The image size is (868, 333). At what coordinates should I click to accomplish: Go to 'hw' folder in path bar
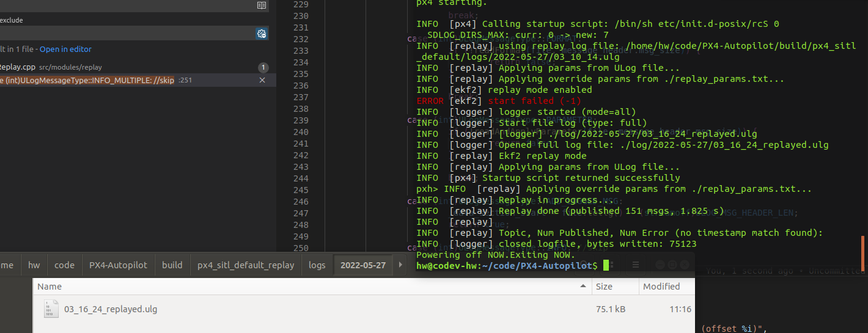coord(34,265)
